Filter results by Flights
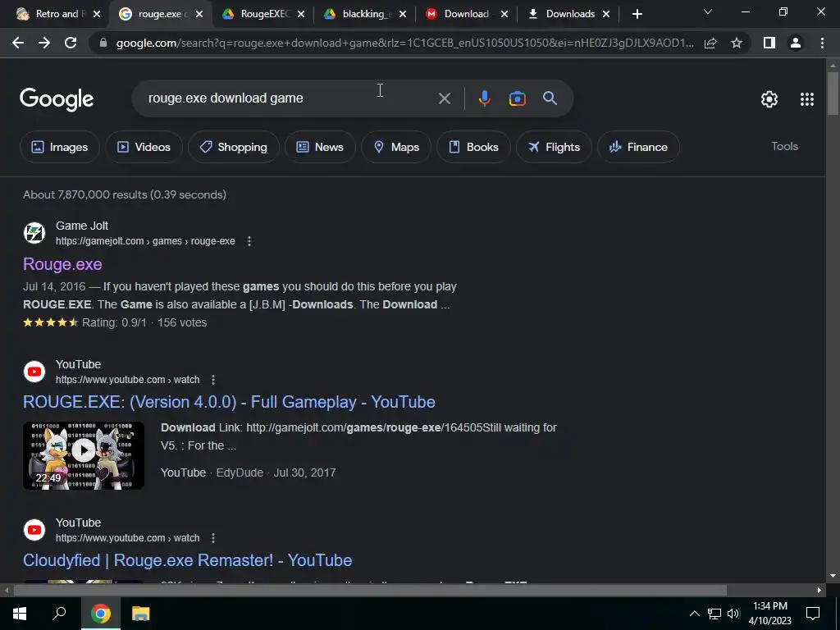The image size is (840, 630). pyautogui.click(x=554, y=147)
